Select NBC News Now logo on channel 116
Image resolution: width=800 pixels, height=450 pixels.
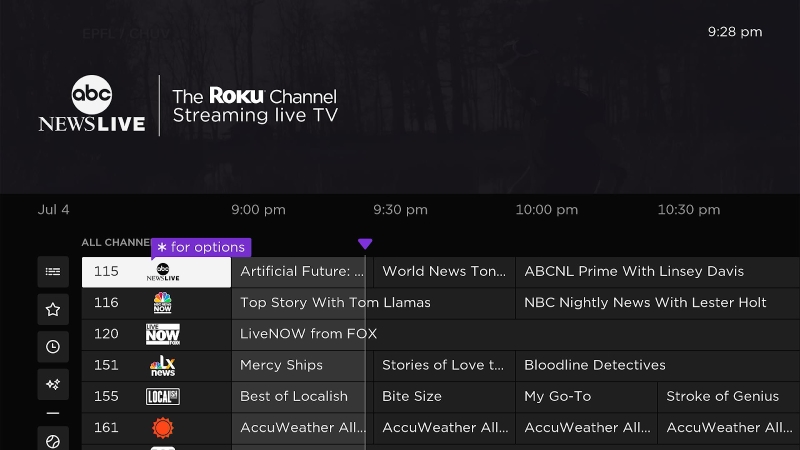tap(163, 303)
